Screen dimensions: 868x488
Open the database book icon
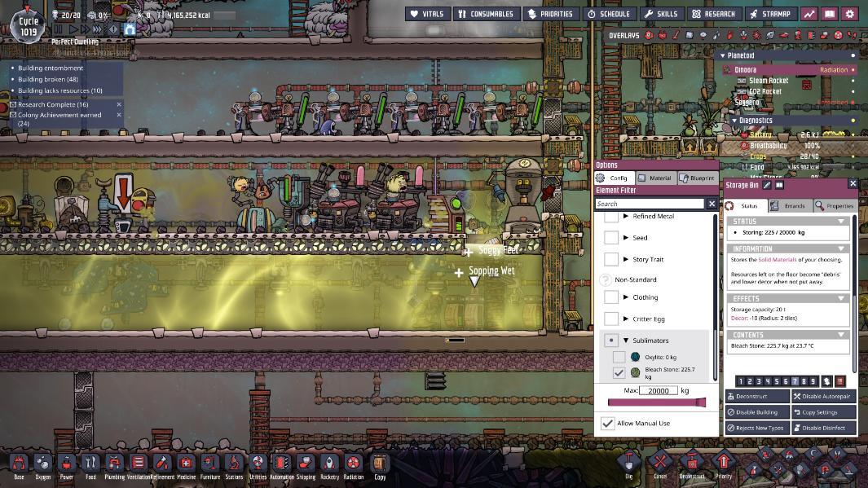(x=829, y=14)
